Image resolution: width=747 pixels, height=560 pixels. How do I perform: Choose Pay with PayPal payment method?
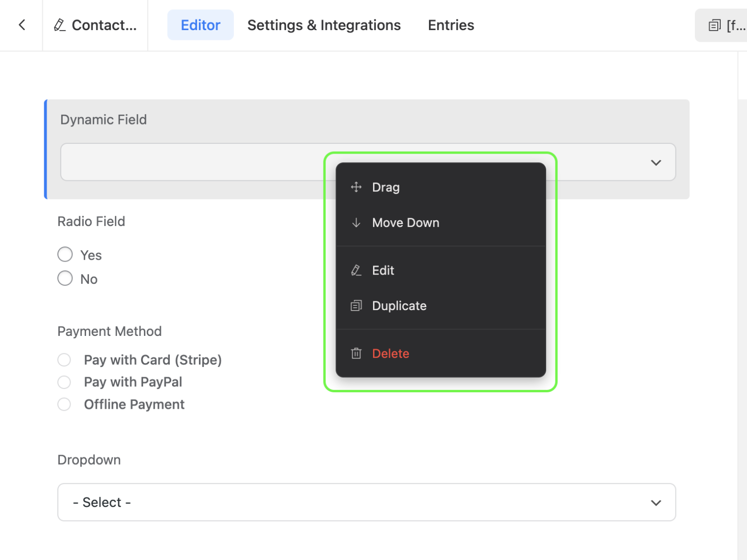coord(64,382)
